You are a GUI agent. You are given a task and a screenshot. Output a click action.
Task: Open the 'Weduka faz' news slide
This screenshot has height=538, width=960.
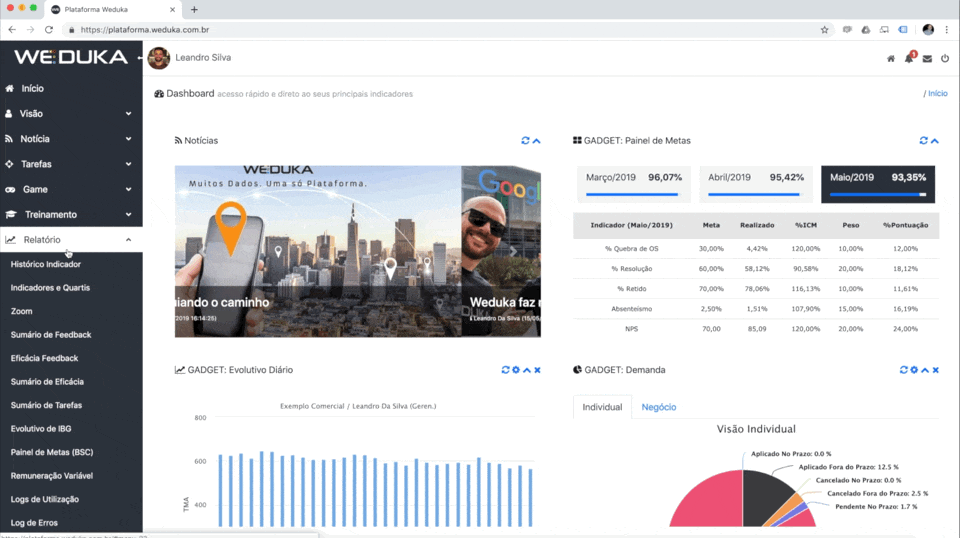tap(501, 252)
